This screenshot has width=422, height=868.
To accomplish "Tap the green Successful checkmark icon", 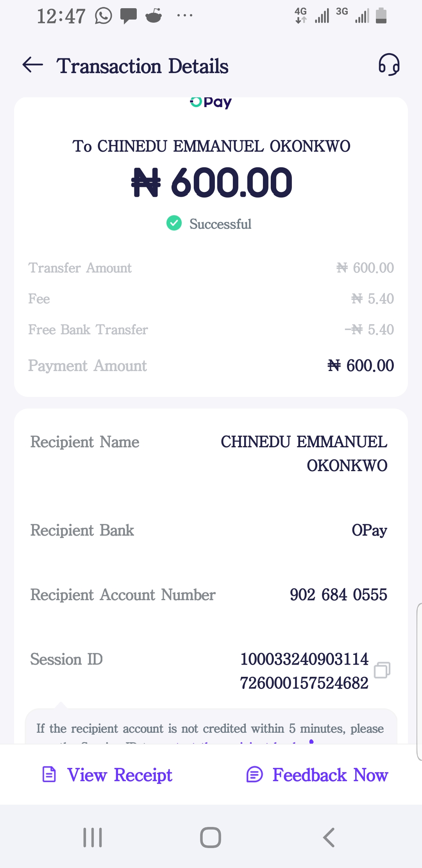I will (x=174, y=223).
